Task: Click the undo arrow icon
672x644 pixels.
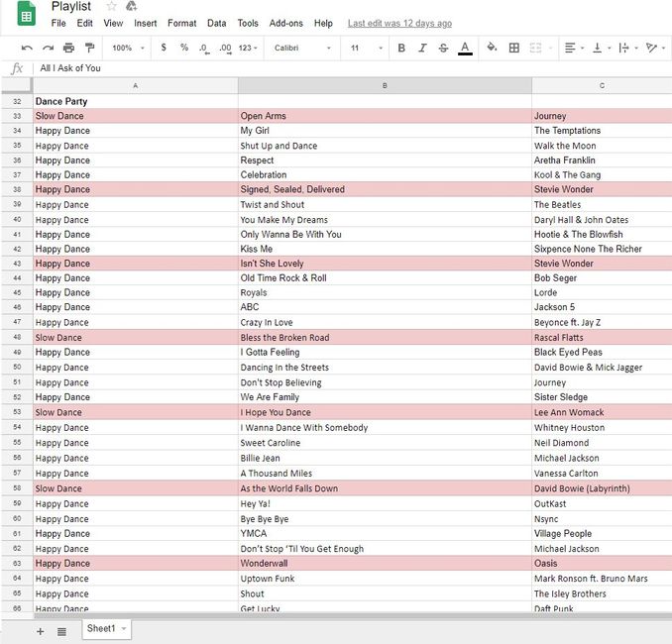Action: pos(27,48)
